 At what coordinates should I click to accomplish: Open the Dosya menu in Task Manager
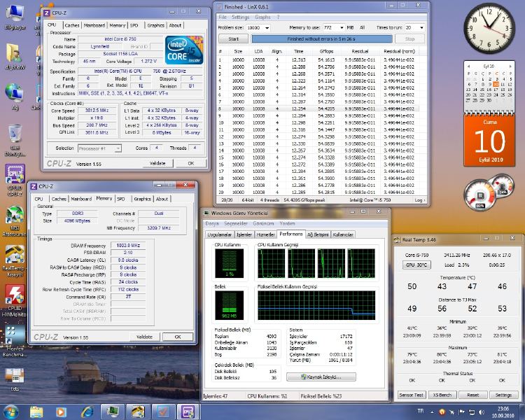(212, 223)
